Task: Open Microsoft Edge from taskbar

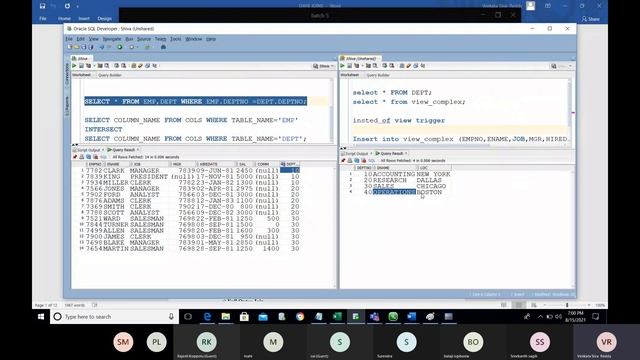Action: 207,317
